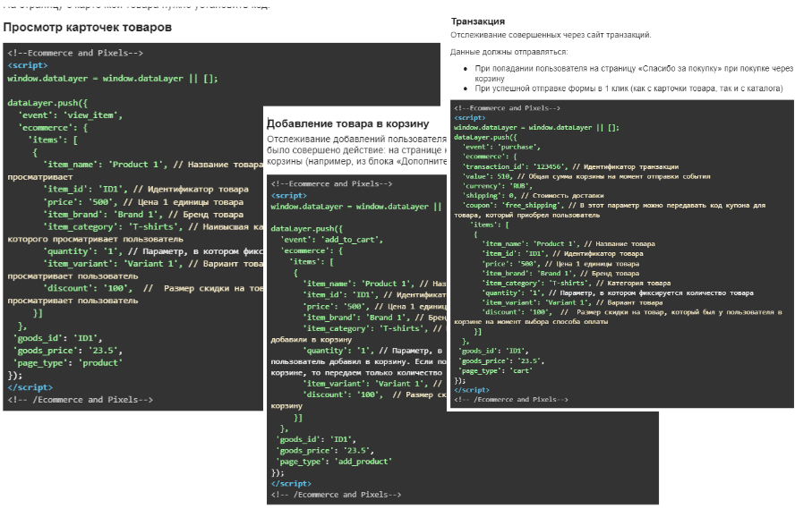Click the heading 'Добавление товара в корзину'
Image resolution: width=812 pixels, height=509 pixels.
(347, 123)
